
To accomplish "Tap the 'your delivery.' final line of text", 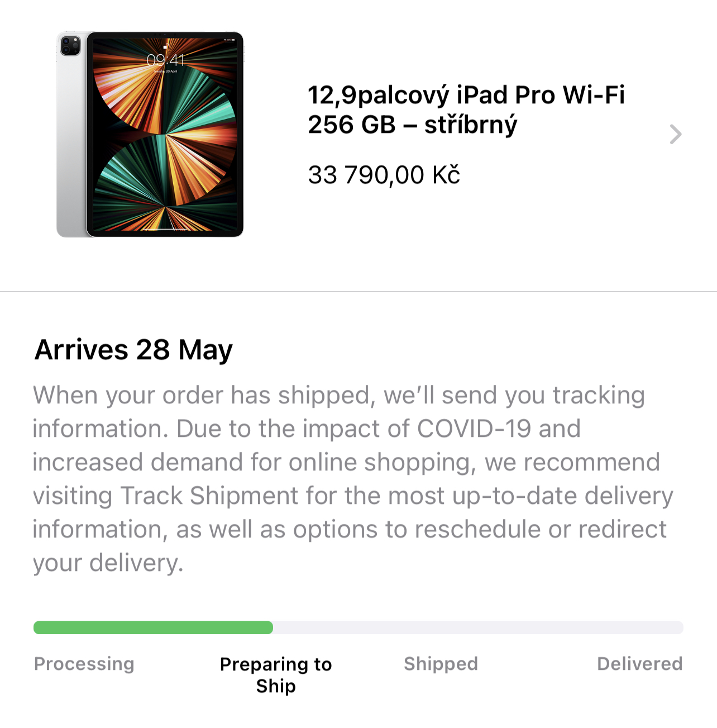I will 108,563.
